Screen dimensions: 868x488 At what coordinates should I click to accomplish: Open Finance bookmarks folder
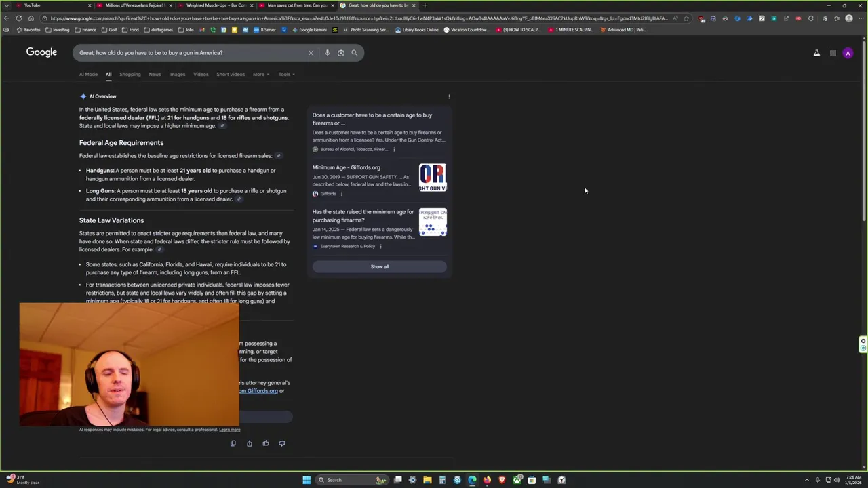tap(85, 30)
